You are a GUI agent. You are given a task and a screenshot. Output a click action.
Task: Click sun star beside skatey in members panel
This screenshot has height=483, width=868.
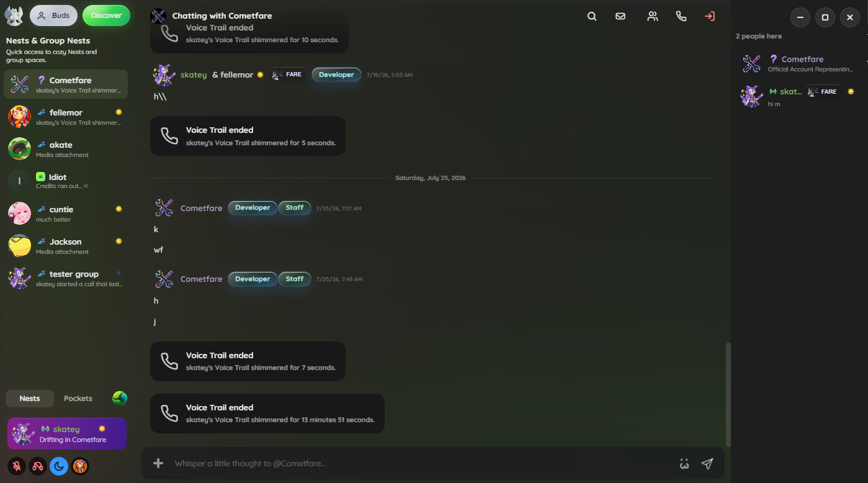point(851,91)
